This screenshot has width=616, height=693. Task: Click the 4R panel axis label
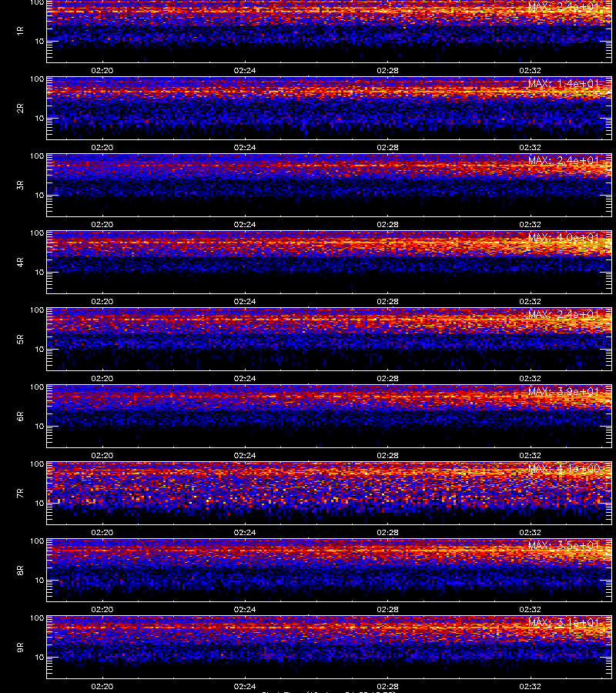coord(20,262)
